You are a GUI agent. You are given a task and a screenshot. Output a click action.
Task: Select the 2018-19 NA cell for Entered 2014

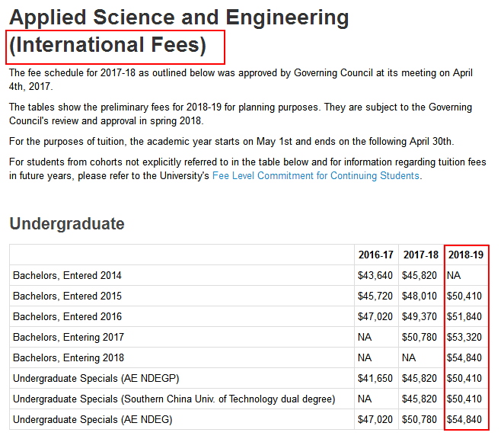(454, 275)
